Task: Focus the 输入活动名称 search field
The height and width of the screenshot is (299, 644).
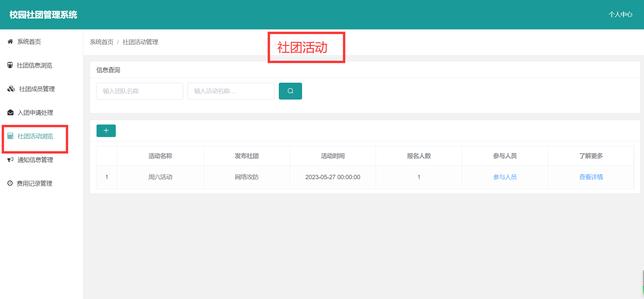Action: pyautogui.click(x=231, y=91)
